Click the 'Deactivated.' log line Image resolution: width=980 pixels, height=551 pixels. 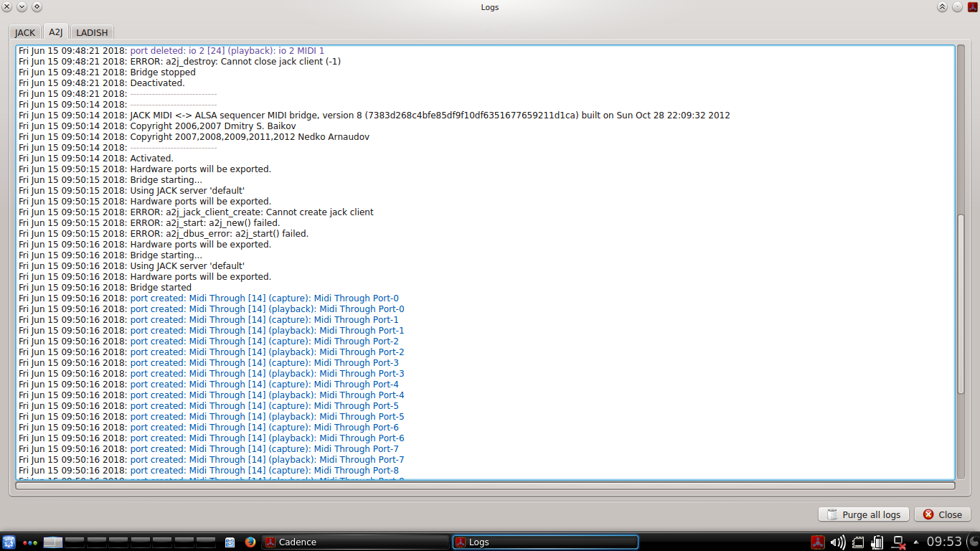click(x=102, y=83)
